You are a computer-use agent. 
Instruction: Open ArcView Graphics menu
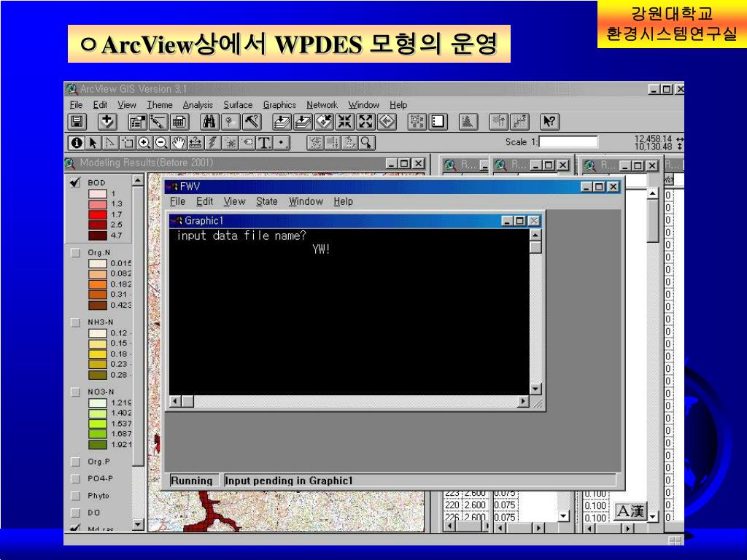tap(279, 105)
